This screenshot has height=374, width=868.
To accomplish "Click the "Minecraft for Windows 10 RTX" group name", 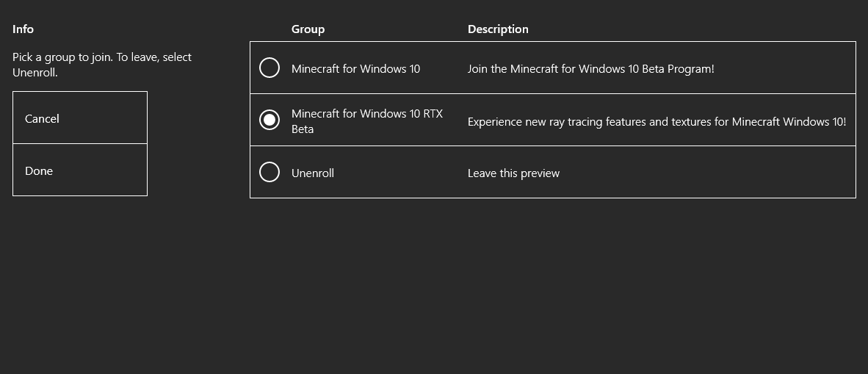I will [x=366, y=114].
